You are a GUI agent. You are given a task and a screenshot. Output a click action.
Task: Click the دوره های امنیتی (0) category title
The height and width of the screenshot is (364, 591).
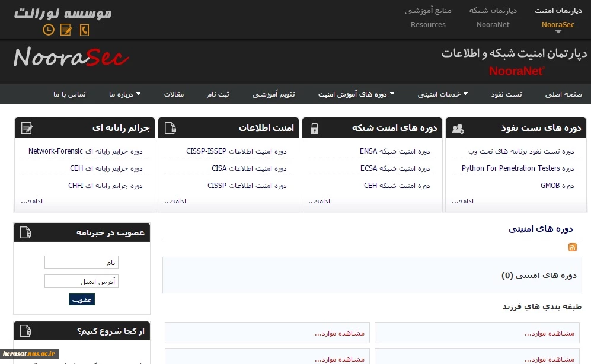pos(539,276)
